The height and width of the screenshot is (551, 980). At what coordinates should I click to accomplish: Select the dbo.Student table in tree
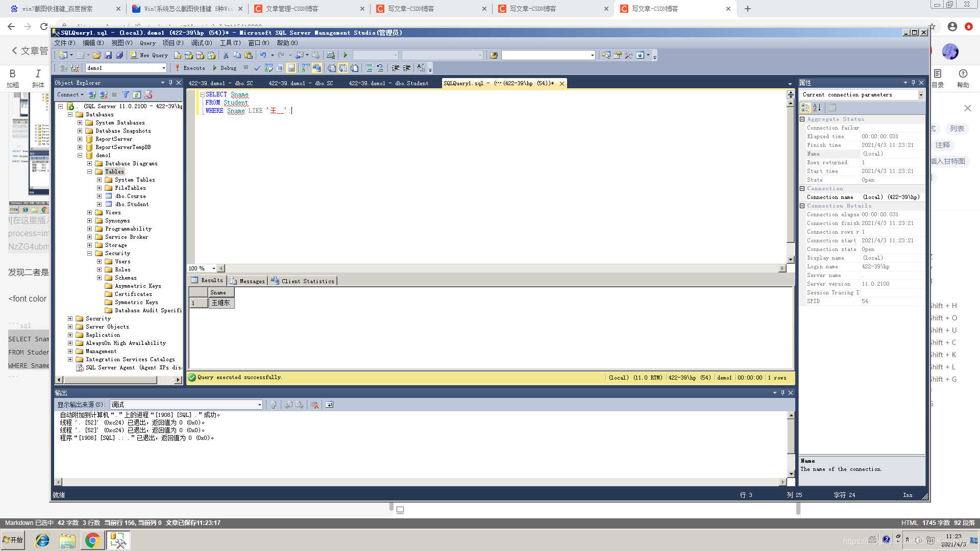tap(132, 205)
